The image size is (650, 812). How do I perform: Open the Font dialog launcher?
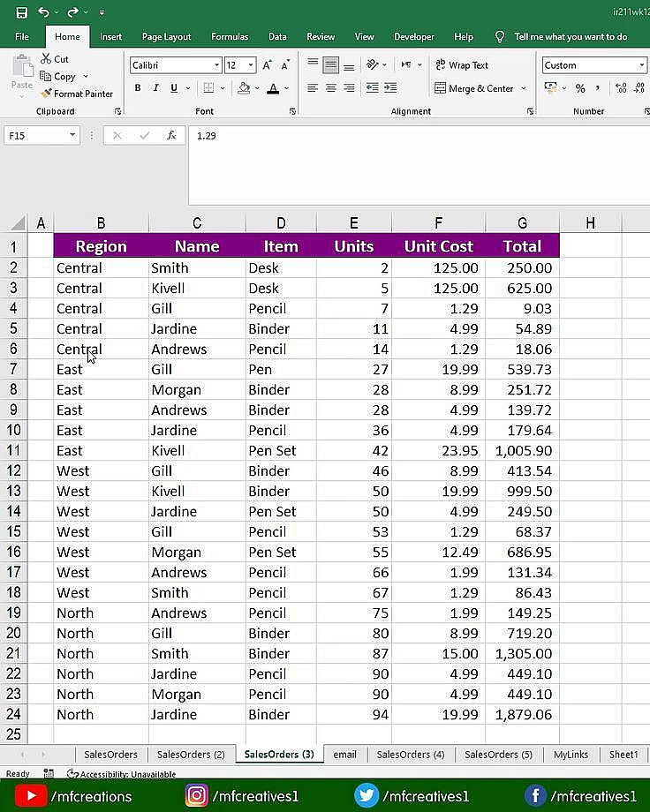point(293,111)
